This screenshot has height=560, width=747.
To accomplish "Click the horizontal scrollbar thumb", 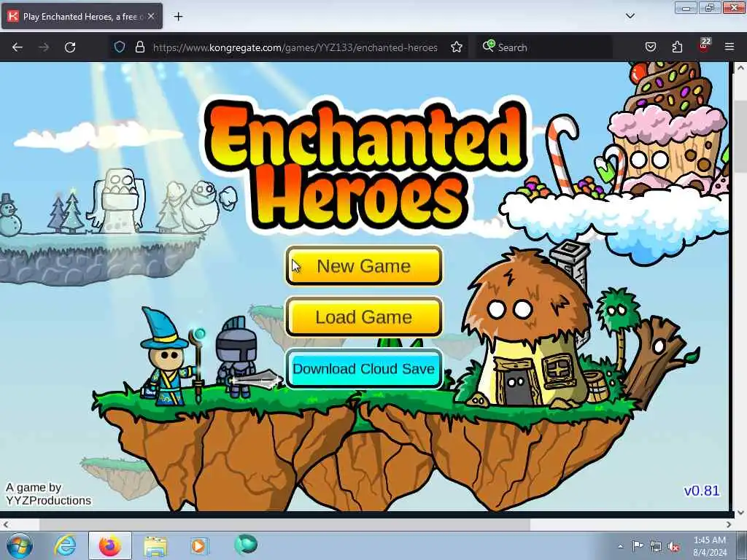I will [x=285, y=524].
